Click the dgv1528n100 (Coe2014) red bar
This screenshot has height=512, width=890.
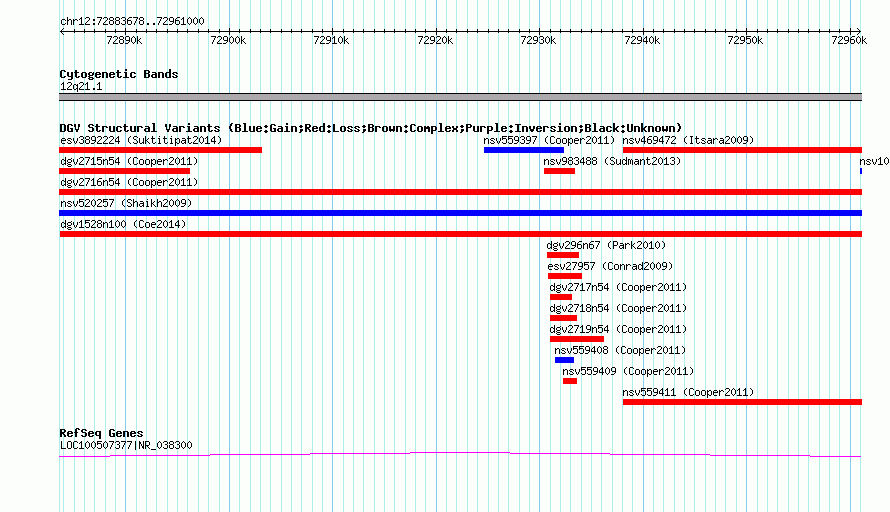[460, 234]
